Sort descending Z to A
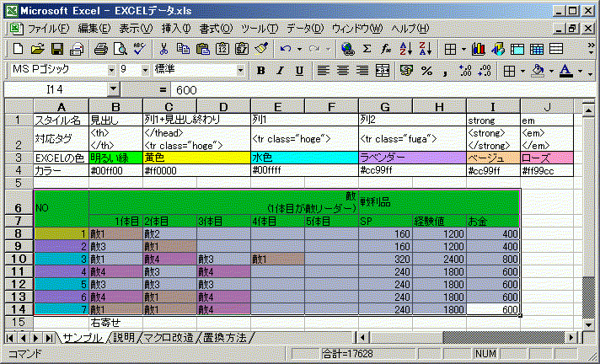The height and width of the screenshot is (364, 600). coord(425,49)
